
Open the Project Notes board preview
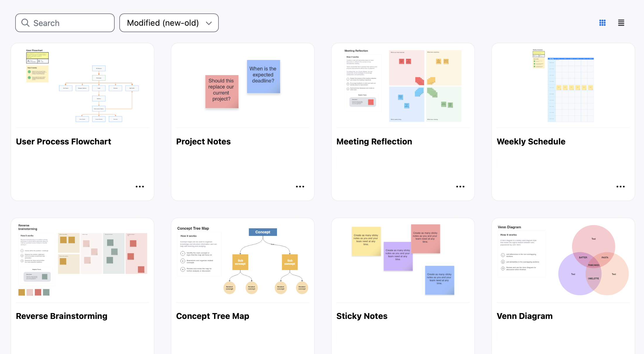tap(243, 86)
